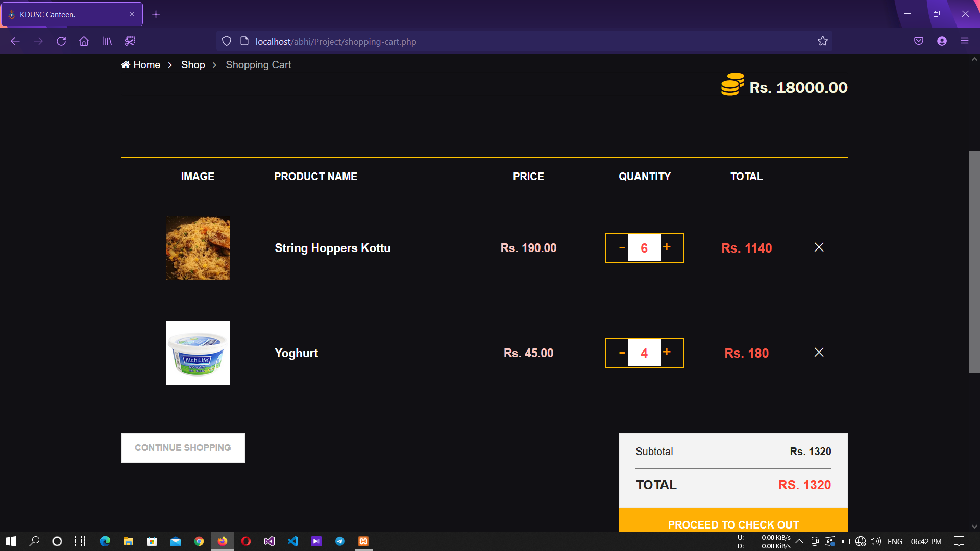Increase Yoghurt quantity with plus
The image size is (980, 551).
[x=667, y=352]
